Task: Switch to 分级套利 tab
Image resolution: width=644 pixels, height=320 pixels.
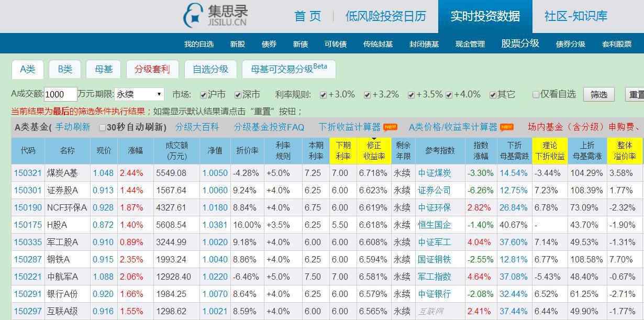Action: pos(152,69)
